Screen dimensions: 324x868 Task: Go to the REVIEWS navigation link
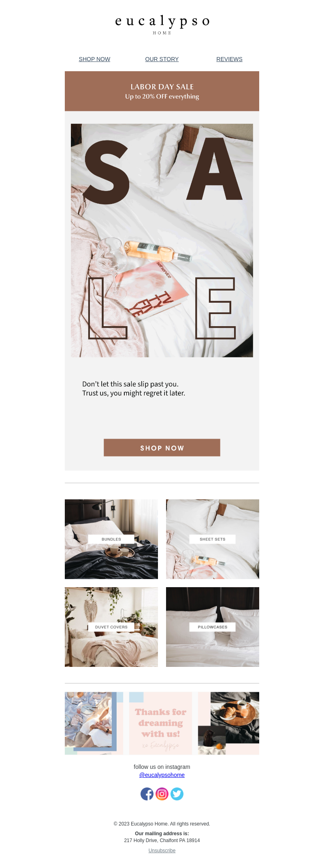229,59
